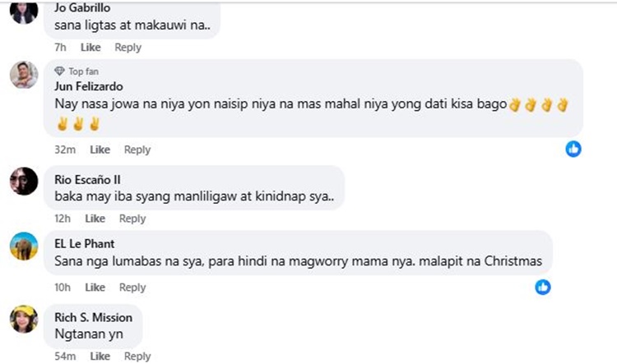617x364 pixels.
Task: Like EL Le Phant's comment
Action: 95,288
